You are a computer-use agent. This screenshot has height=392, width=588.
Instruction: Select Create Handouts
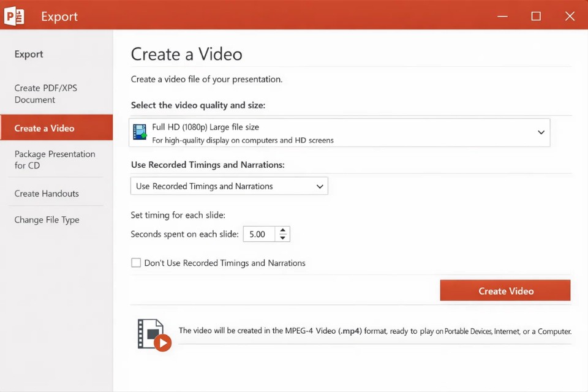click(x=47, y=193)
